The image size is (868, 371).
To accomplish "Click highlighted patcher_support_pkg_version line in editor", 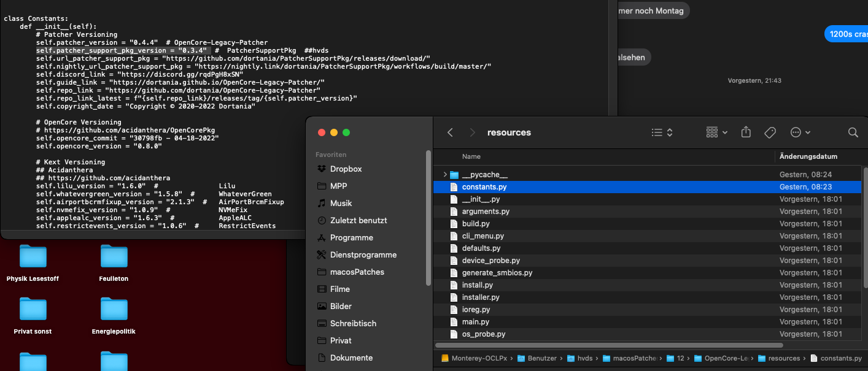I will (123, 50).
